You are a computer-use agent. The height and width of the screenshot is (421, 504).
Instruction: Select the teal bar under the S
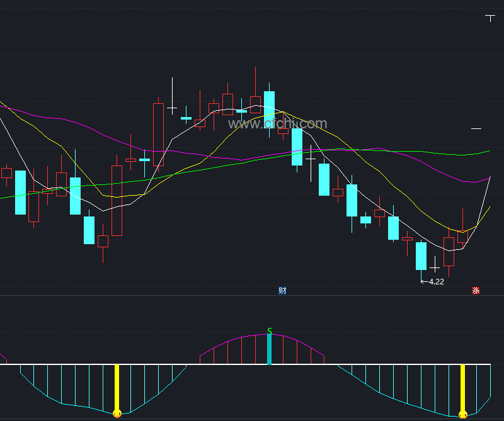pos(270,349)
